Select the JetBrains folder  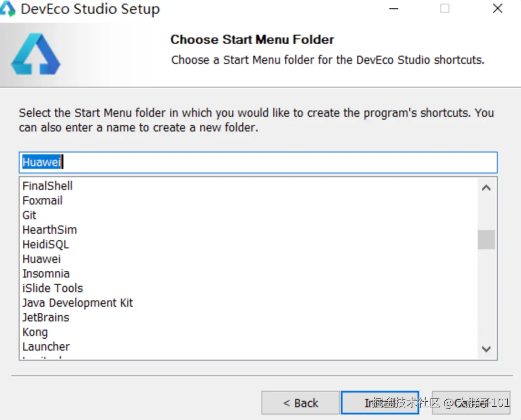pyautogui.click(x=46, y=317)
